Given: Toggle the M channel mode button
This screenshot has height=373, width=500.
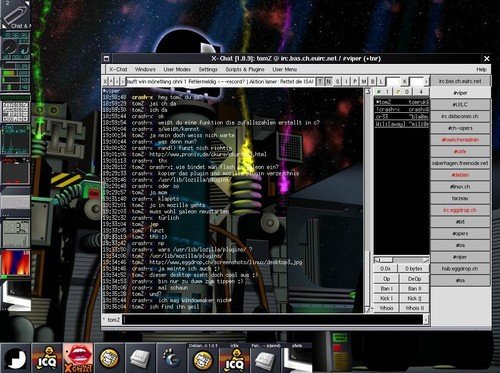Looking at the screenshot, I should tap(364, 81).
